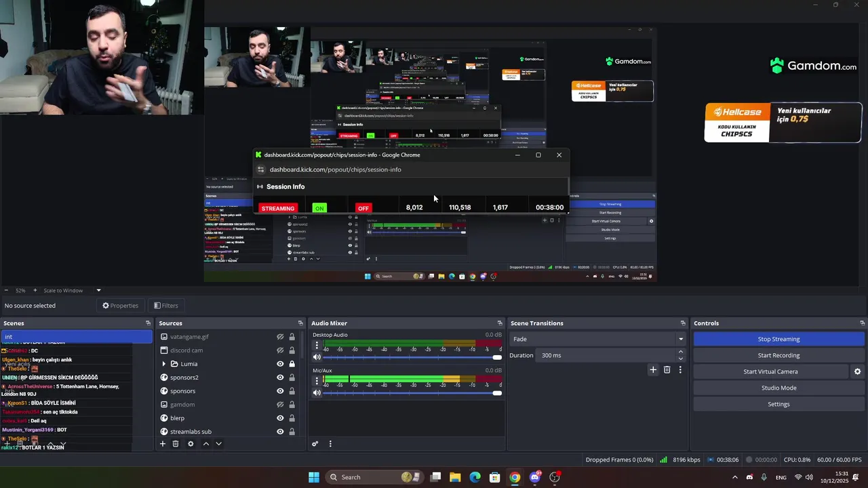Open the Scale to Window dropdown

pos(72,290)
